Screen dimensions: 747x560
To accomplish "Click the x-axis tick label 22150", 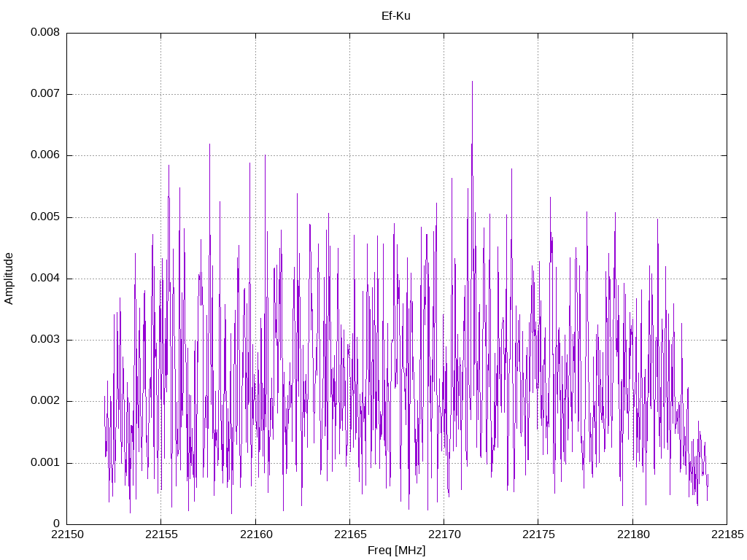I will [67, 534].
